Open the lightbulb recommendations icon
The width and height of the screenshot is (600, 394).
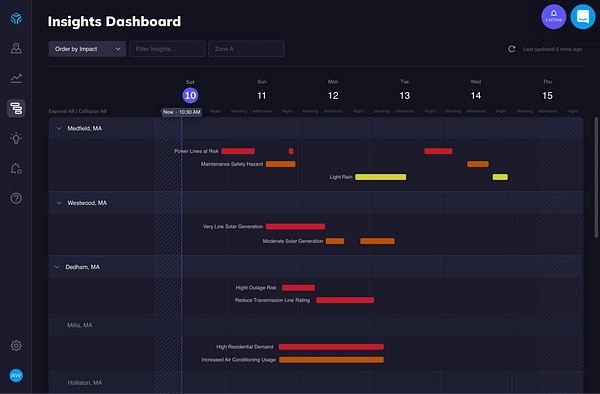pyautogui.click(x=16, y=138)
